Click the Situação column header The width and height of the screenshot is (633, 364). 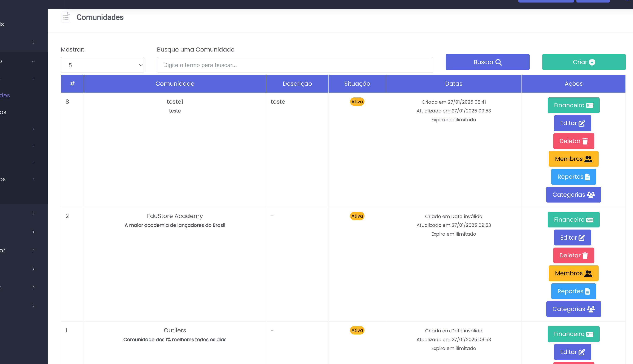coord(357,84)
